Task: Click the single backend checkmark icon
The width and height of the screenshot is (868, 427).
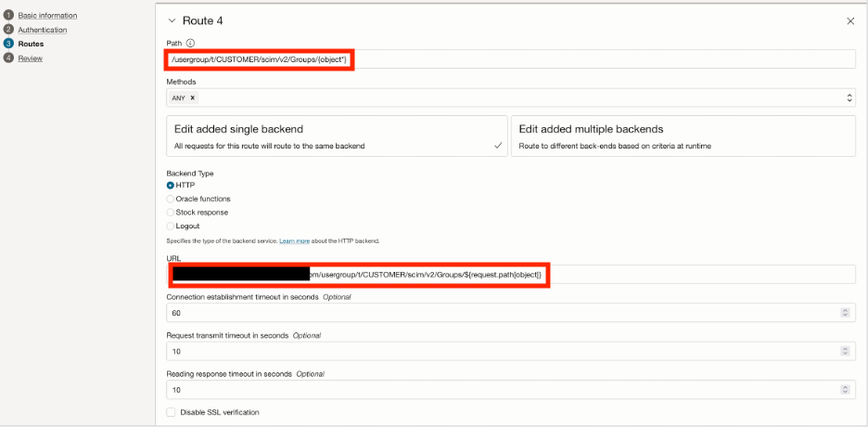Action: tap(498, 146)
